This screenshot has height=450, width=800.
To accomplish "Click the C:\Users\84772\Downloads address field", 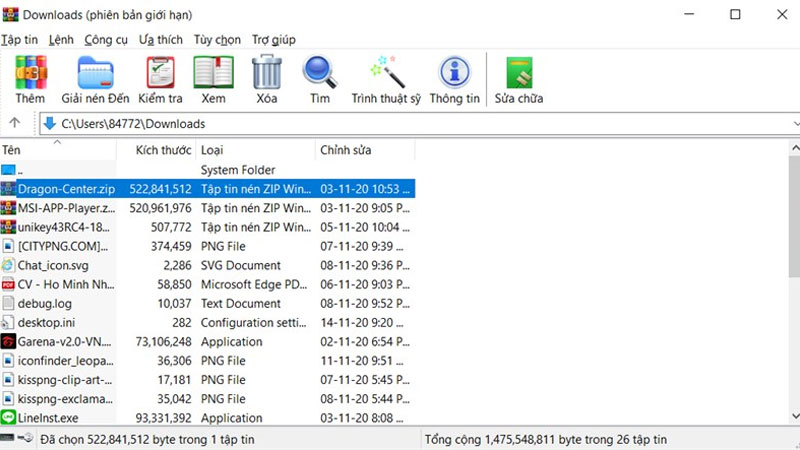I will tap(419, 123).
